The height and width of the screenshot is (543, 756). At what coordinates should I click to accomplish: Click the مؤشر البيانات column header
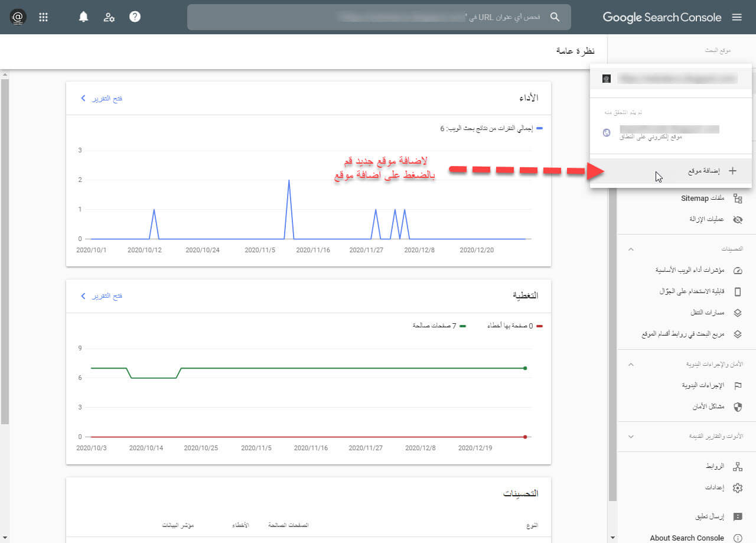pyautogui.click(x=178, y=525)
